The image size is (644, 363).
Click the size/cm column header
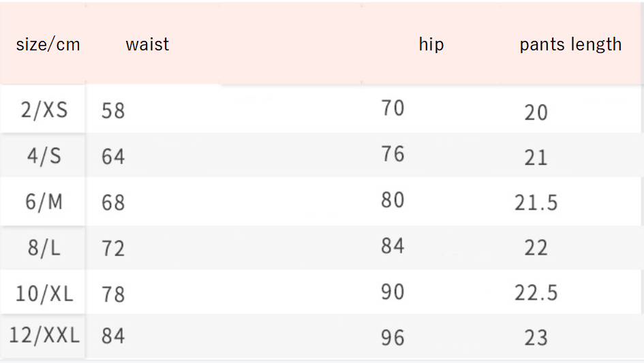pyautogui.click(x=48, y=45)
